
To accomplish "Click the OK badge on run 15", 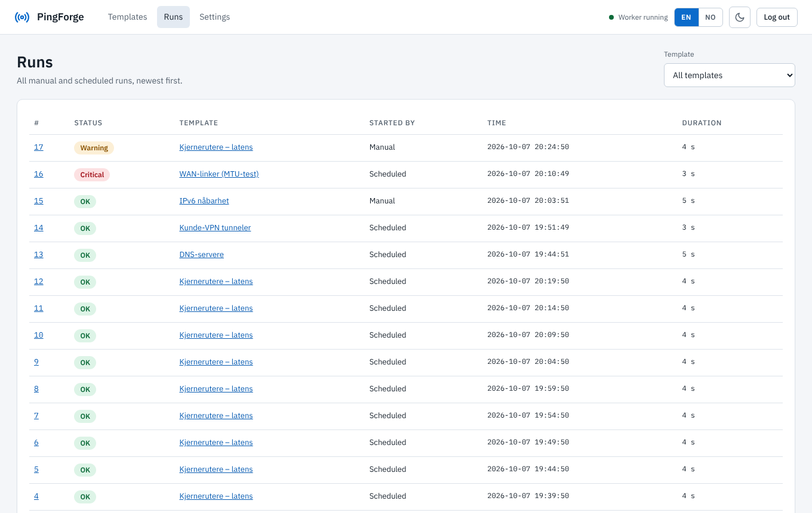I will [x=85, y=202].
